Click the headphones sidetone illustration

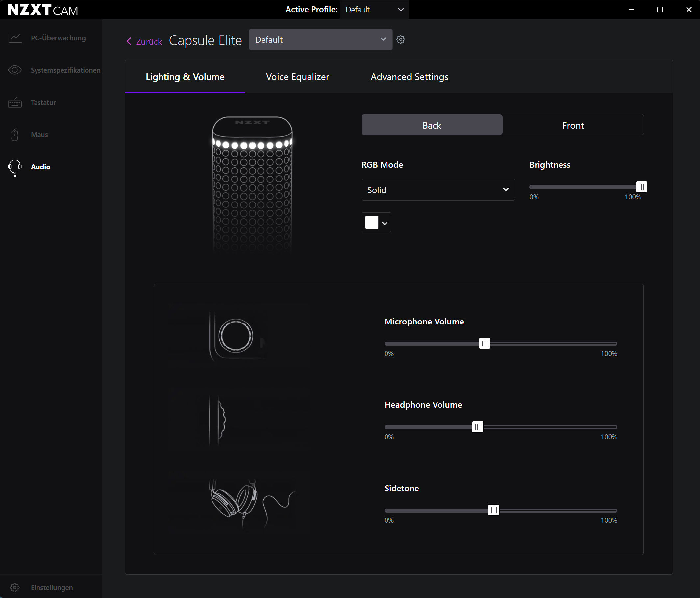click(252, 503)
